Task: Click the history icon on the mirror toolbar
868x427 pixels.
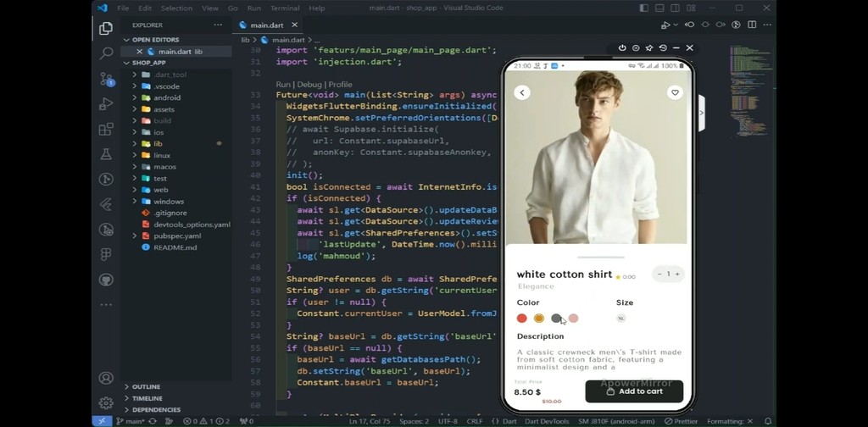Action: click(663, 48)
